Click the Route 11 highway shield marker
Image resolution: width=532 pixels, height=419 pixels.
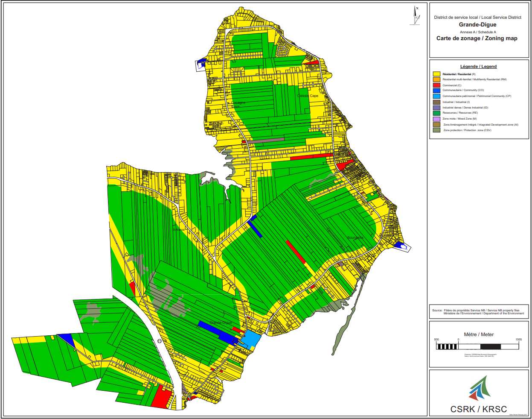tap(160, 341)
